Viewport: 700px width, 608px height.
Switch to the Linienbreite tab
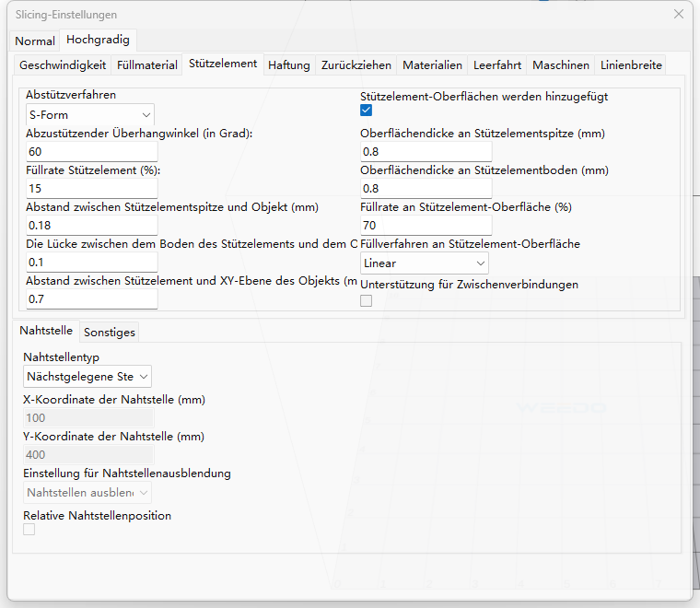point(631,65)
